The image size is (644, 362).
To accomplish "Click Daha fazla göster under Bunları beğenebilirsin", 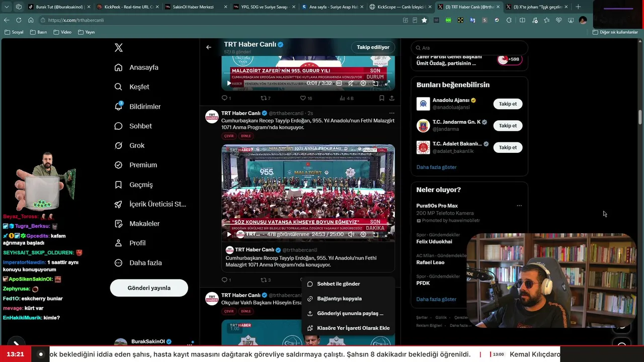I will 436,167.
